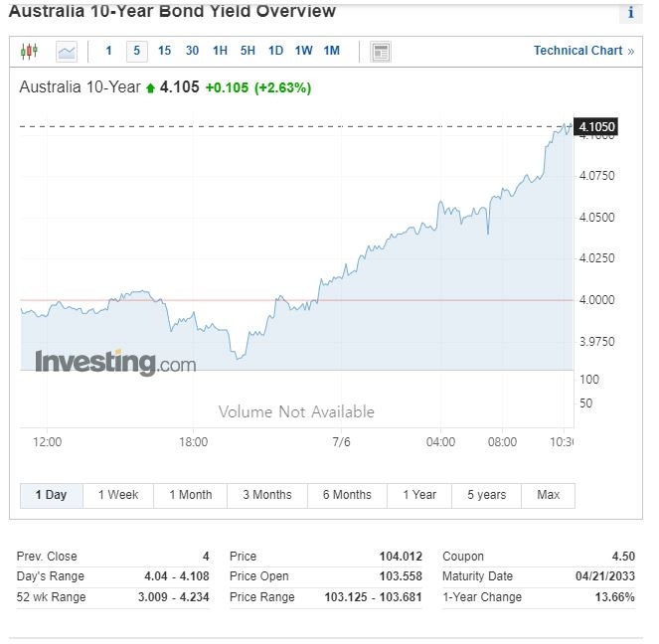The height and width of the screenshot is (644, 659).
Task: Select the 1 Day range tab
Action: point(52,495)
